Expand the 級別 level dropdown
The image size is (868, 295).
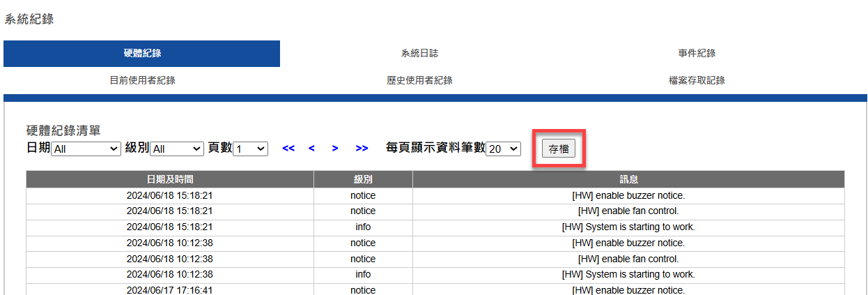click(x=177, y=149)
